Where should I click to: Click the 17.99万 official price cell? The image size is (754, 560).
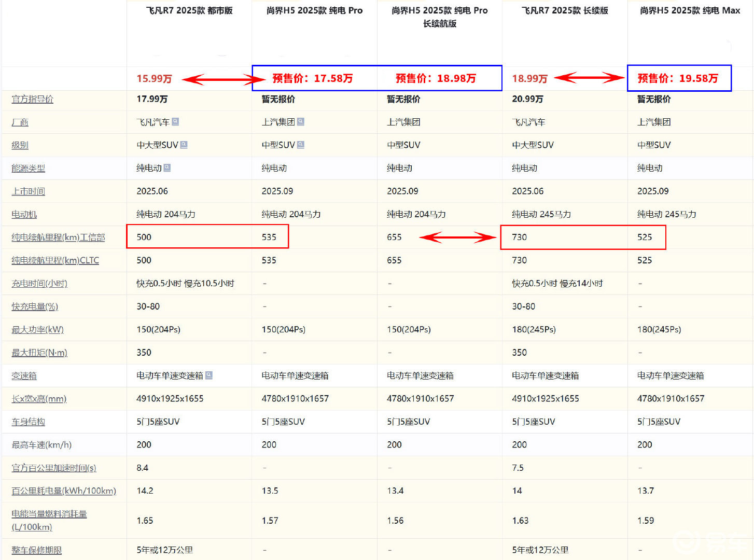[152, 99]
